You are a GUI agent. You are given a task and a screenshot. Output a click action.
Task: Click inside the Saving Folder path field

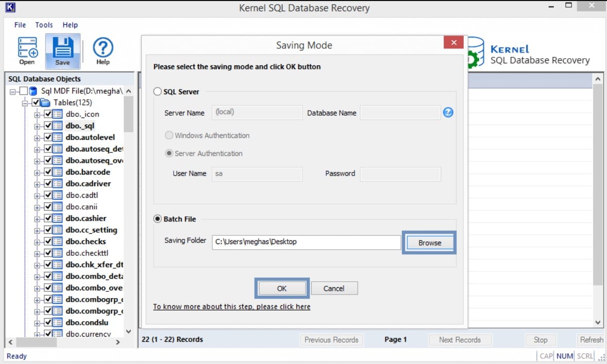pos(306,242)
